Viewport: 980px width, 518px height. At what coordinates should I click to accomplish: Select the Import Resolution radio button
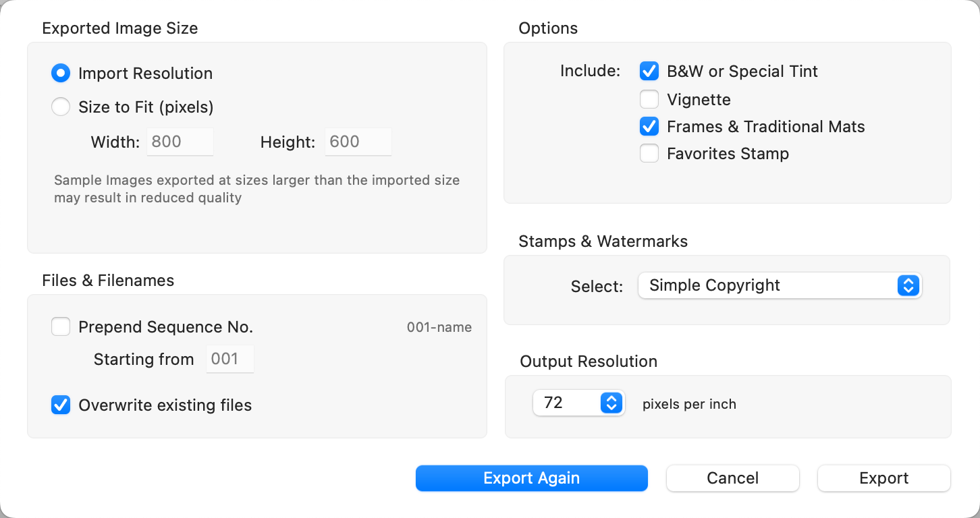[x=61, y=74]
